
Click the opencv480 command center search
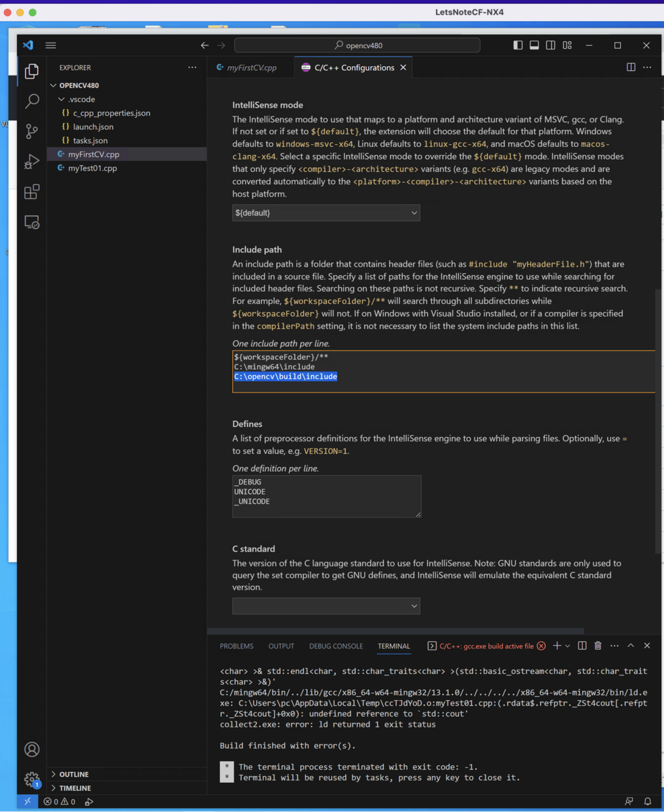pos(357,45)
